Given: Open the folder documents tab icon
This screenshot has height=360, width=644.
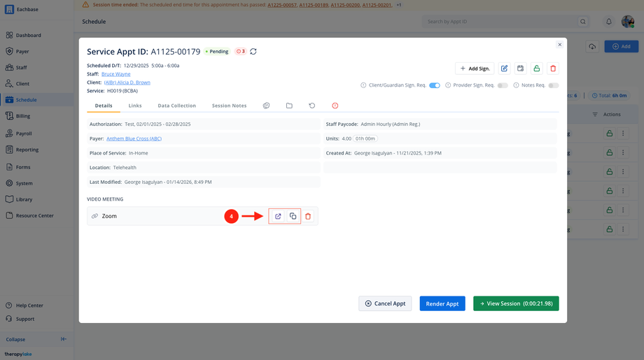Looking at the screenshot, I should (x=289, y=106).
